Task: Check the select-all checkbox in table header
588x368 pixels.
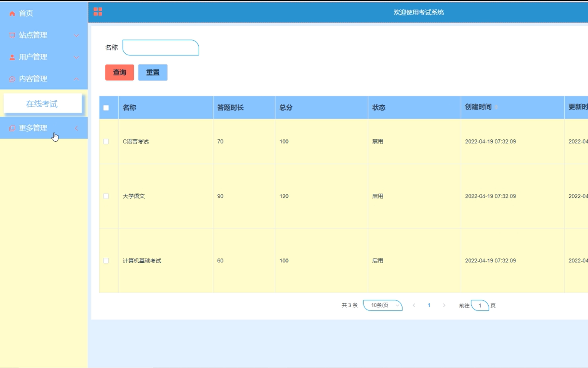Action: click(106, 108)
